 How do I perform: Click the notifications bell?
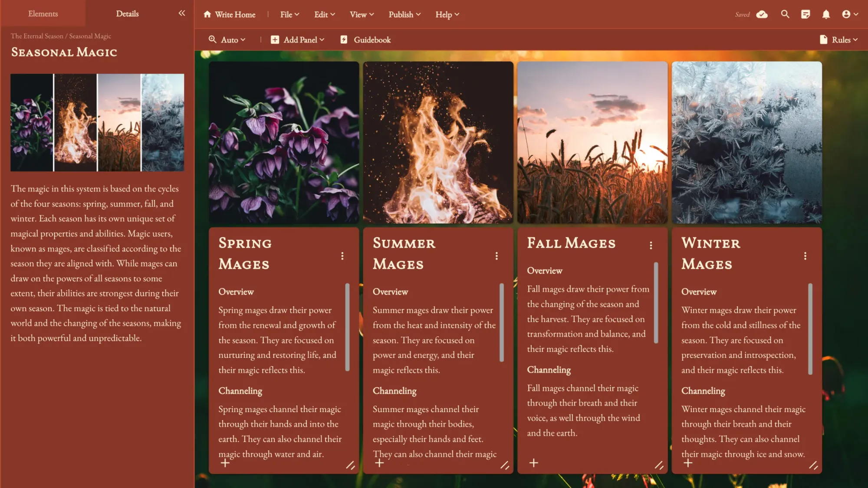826,14
